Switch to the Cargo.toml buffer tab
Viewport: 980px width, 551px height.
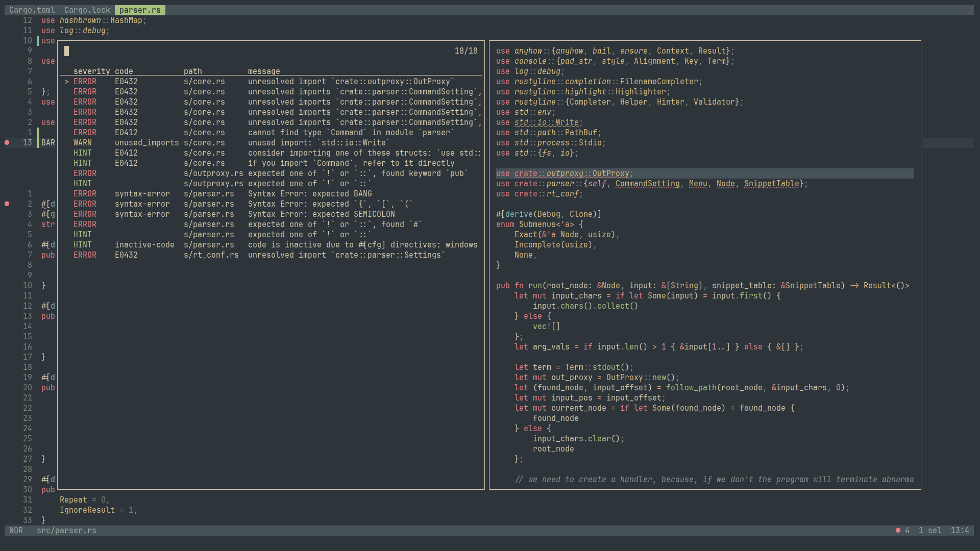pyautogui.click(x=32, y=10)
